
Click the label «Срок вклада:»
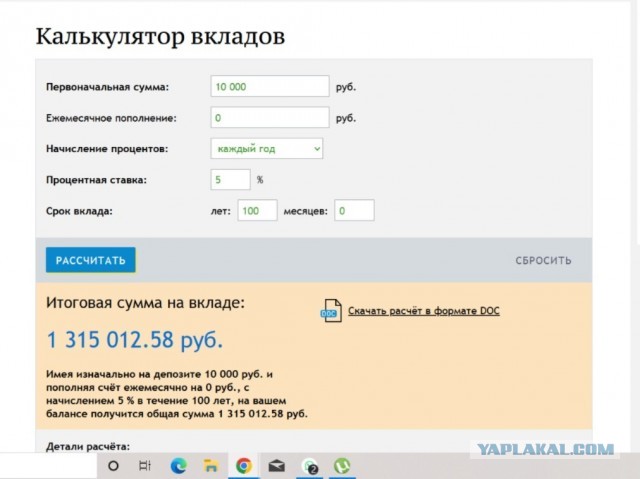tap(79, 211)
